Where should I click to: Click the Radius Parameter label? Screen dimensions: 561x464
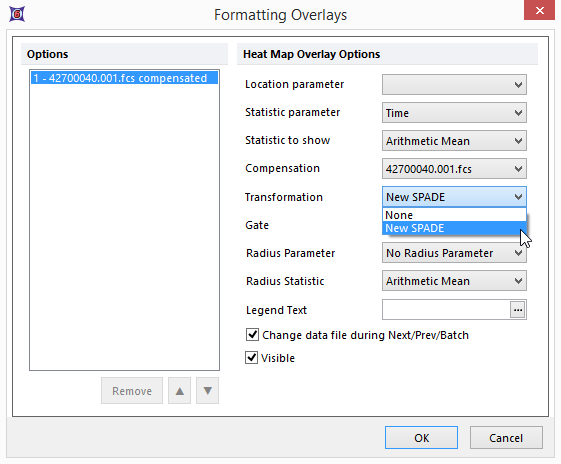coord(291,253)
